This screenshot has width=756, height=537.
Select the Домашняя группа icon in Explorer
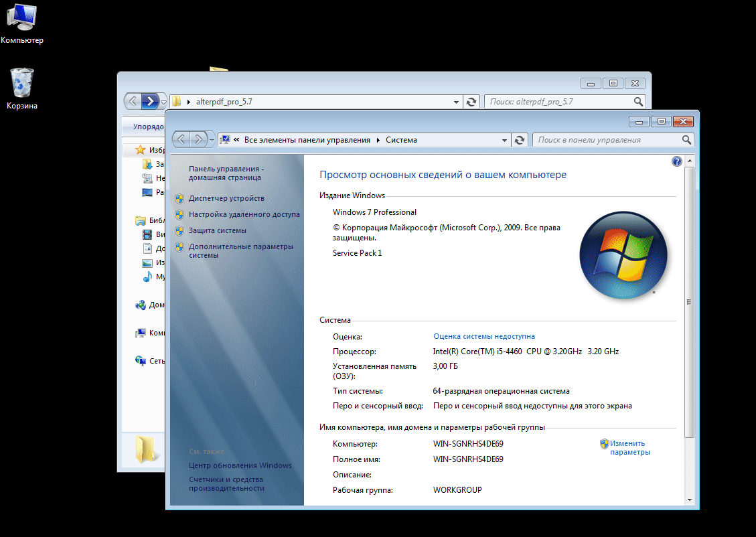point(141,305)
